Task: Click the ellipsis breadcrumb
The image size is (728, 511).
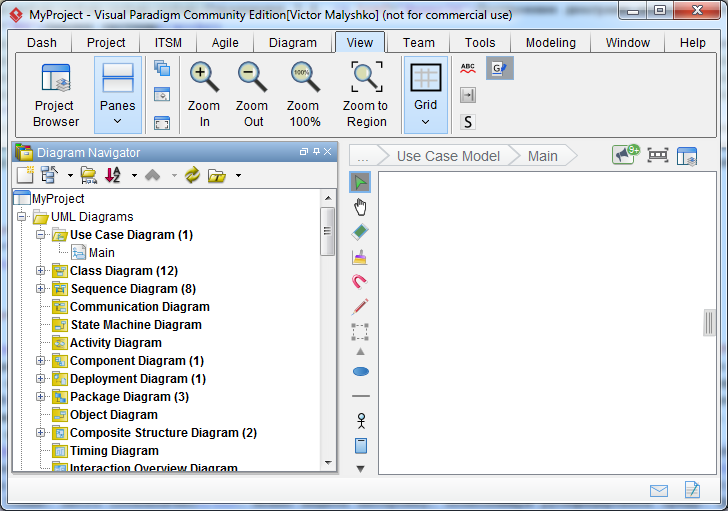Action: click(363, 156)
